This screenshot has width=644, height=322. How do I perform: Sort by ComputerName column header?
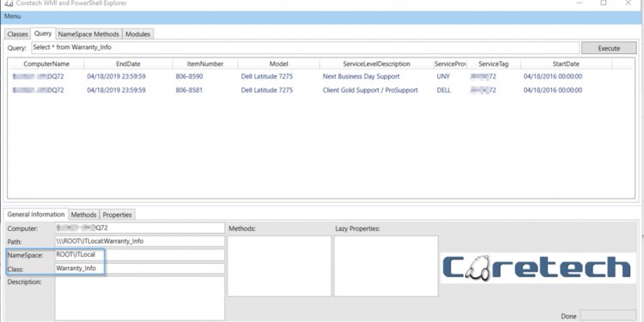pos(46,64)
